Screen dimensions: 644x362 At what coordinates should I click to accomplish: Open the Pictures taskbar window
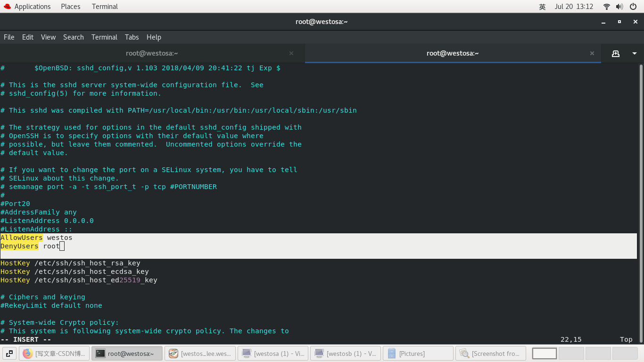pos(418,354)
